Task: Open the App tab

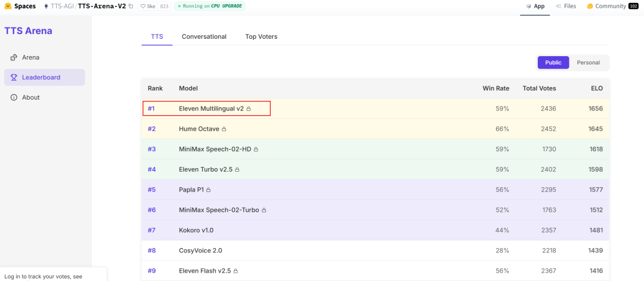Action: point(535,6)
